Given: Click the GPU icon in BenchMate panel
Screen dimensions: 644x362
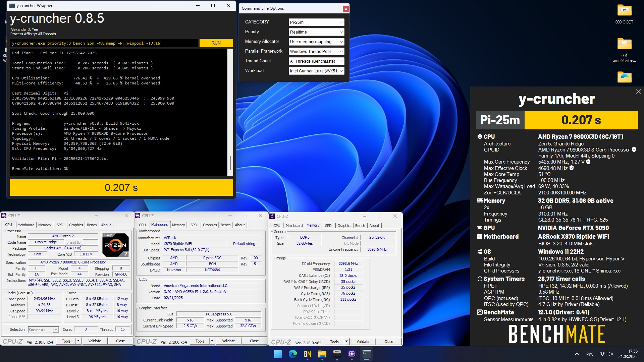Looking at the screenshot, I should pyautogui.click(x=480, y=228).
